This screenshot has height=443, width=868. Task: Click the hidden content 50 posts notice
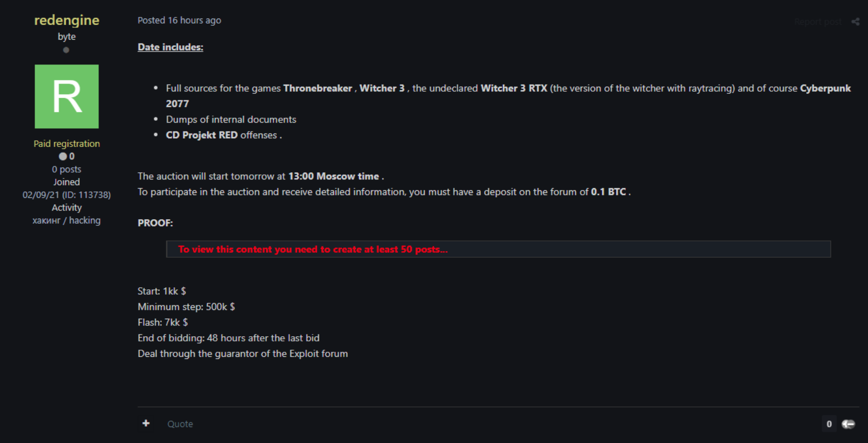click(x=312, y=249)
